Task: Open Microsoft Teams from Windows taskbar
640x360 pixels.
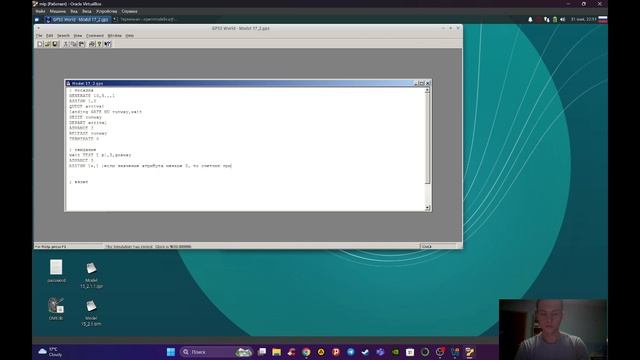Action: [x=380, y=352]
